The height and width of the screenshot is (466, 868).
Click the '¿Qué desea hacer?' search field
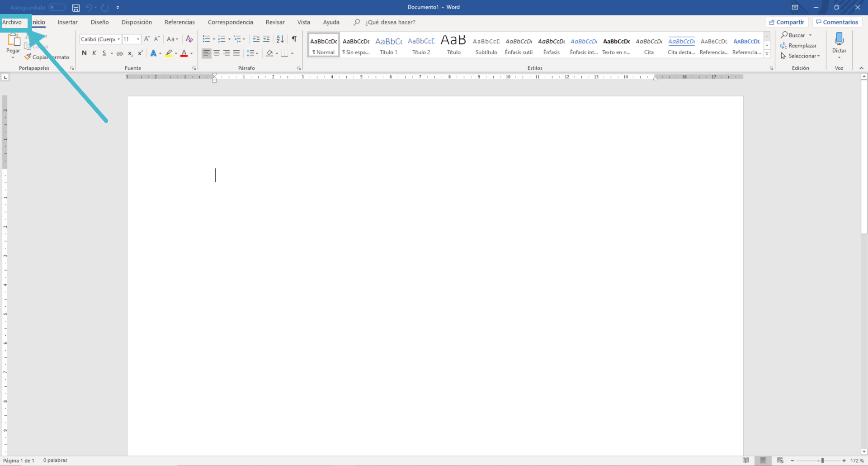[390, 22]
